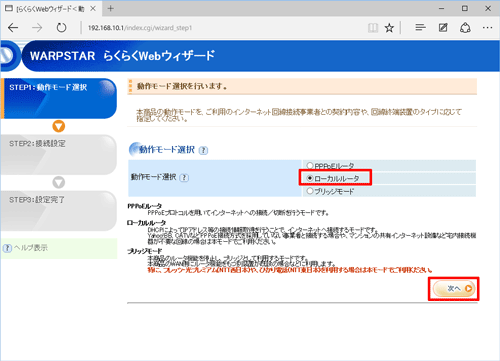Screen dimensions: 500x361
Task: Select STEP1:動作モード選択 in sidebar
Action: pos(59,98)
